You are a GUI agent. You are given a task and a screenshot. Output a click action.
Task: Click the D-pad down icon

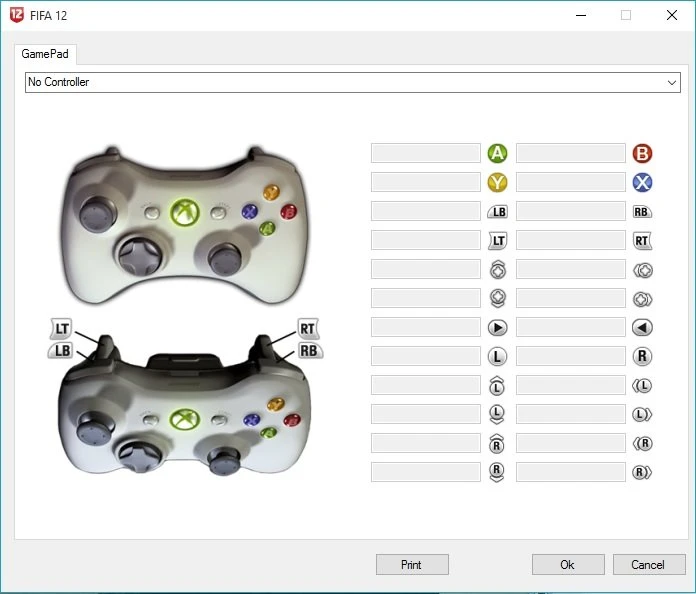(x=498, y=298)
